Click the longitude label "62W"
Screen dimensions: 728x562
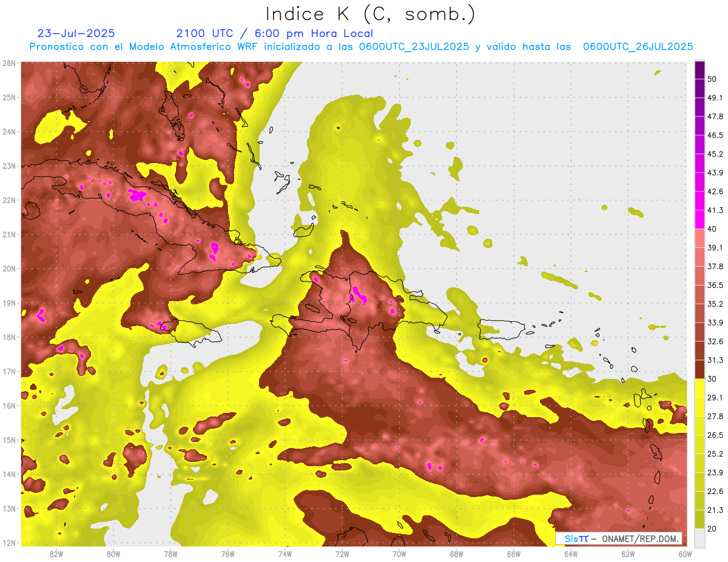point(628,554)
